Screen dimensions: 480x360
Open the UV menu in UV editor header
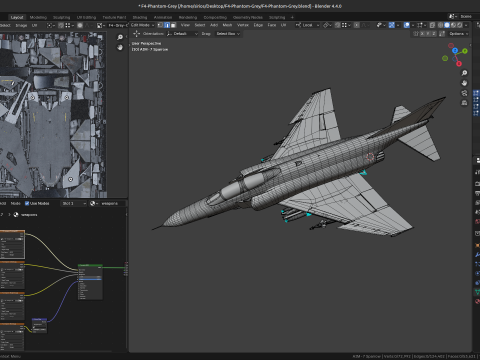tap(34, 25)
